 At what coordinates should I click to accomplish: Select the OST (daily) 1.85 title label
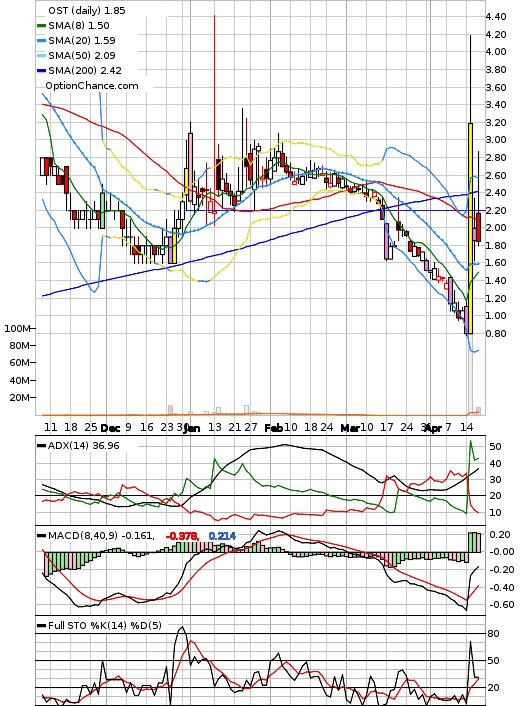point(87,10)
